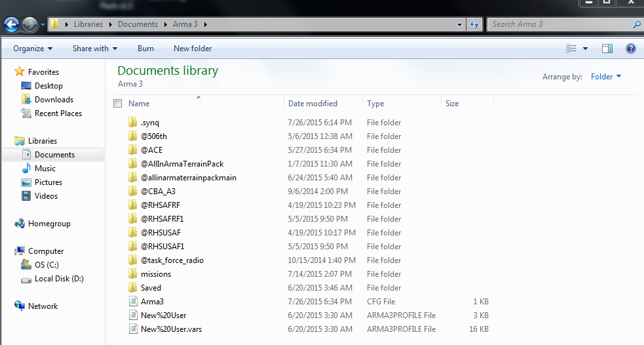Click Documents in the address breadcrumb

tap(138, 24)
